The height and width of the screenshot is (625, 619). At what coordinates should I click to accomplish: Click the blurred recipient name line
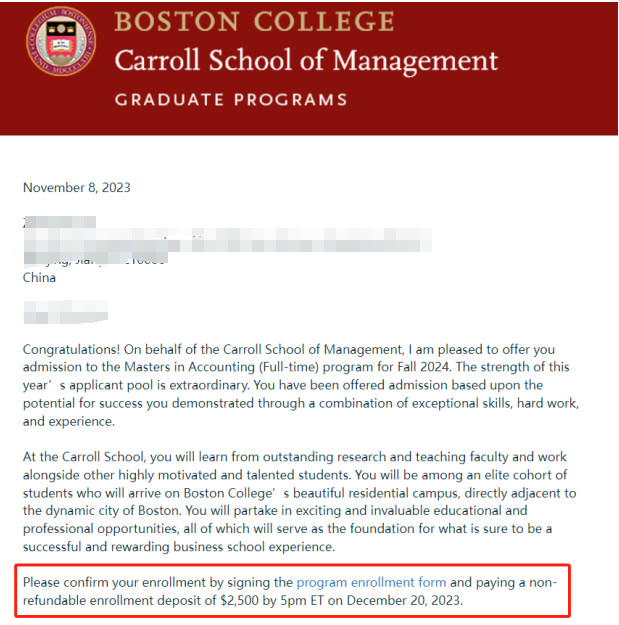click(x=60, y=222)
